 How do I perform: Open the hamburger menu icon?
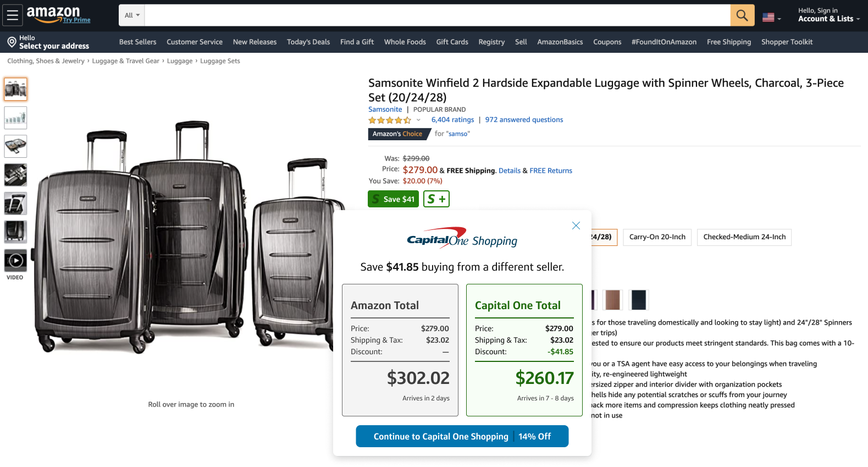coord(12,15)
